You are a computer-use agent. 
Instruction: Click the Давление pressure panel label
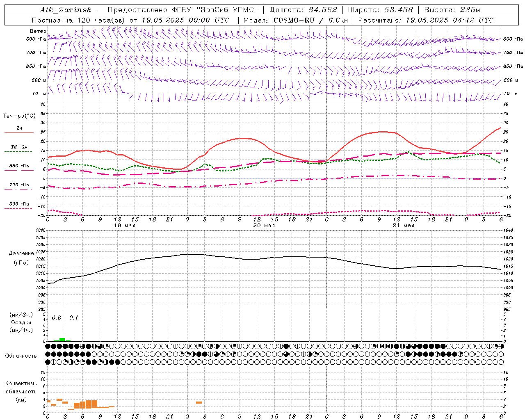pyautogui.click(x=21, y=253)
